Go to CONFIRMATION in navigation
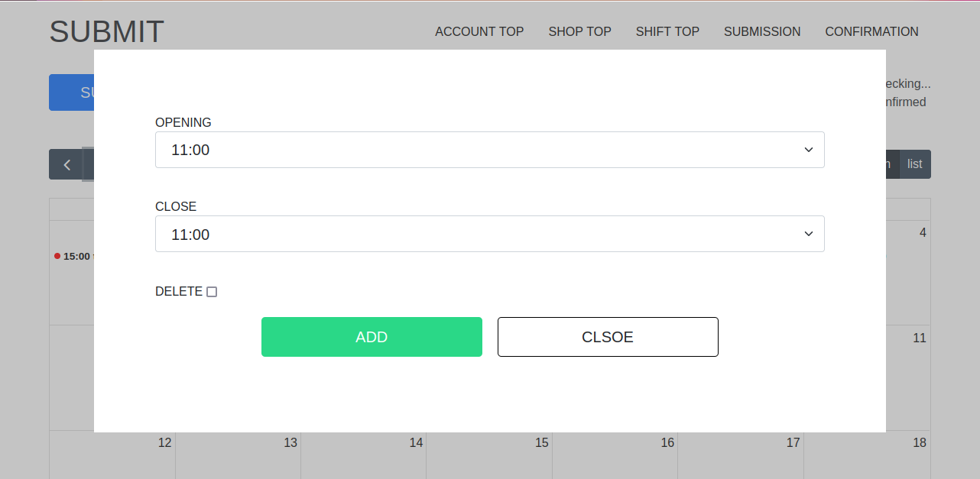Screen dimensions: 980x479 point(871,31)
